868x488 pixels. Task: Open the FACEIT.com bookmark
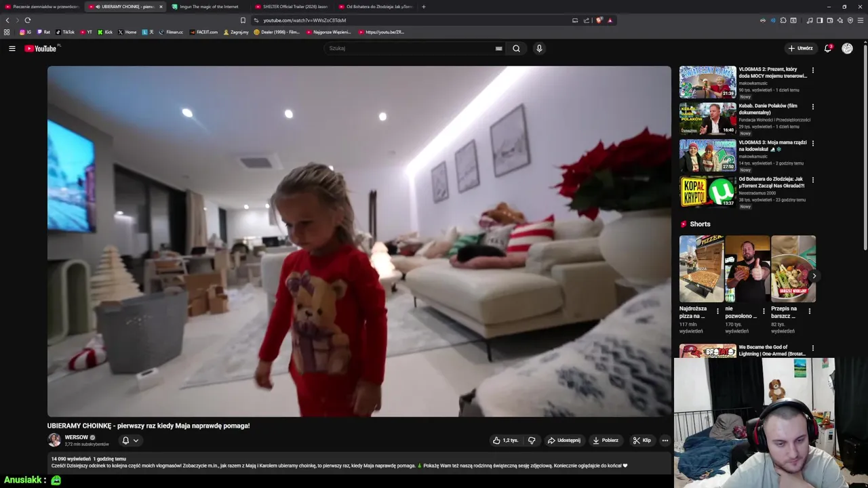(204, 32)
